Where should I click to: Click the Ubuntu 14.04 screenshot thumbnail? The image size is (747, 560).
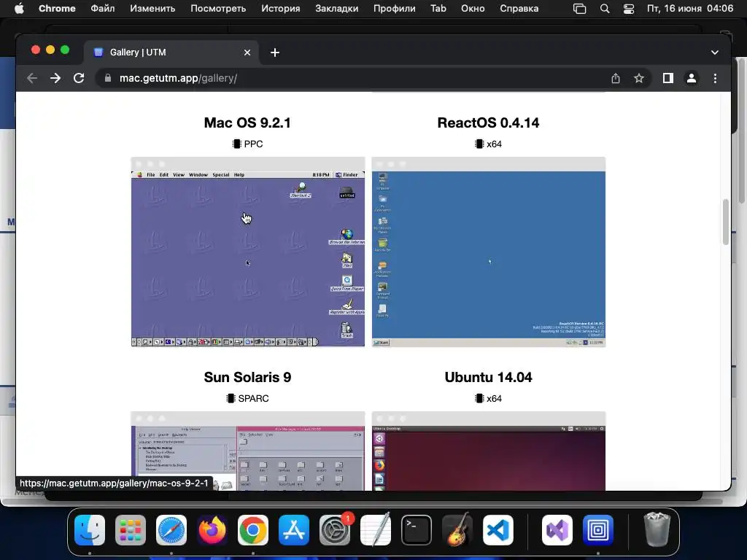pos(488,451)
